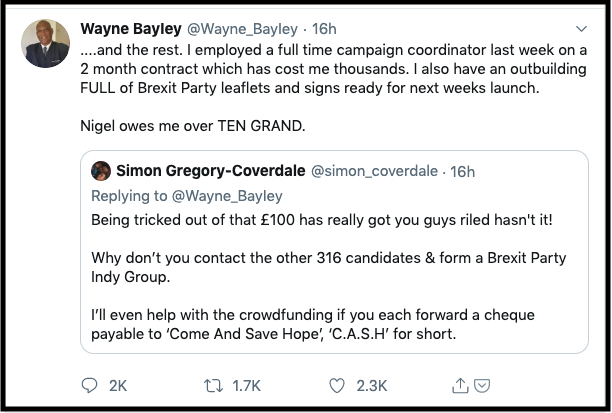Click the 16h timestamp in the quoted tweet
Viewport: 612px width, 413px height.
463,171
